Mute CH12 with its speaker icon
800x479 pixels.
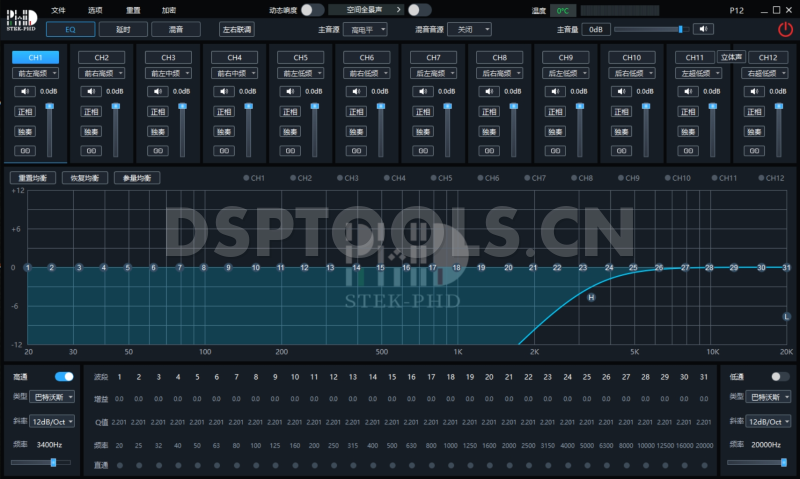pos(754,91)
